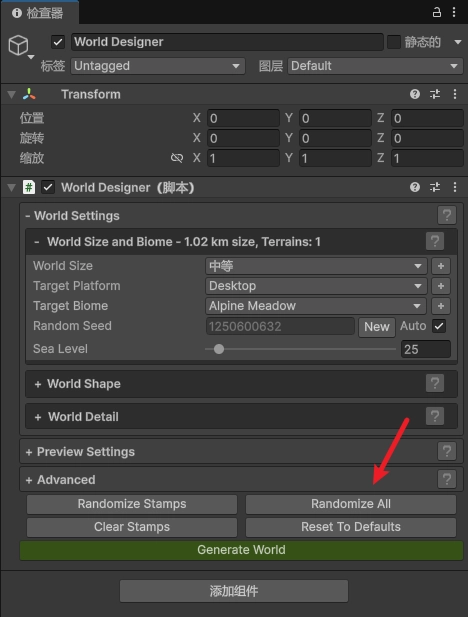Click the Sea Level value field

pyautogui.click(x=425, y=349)
